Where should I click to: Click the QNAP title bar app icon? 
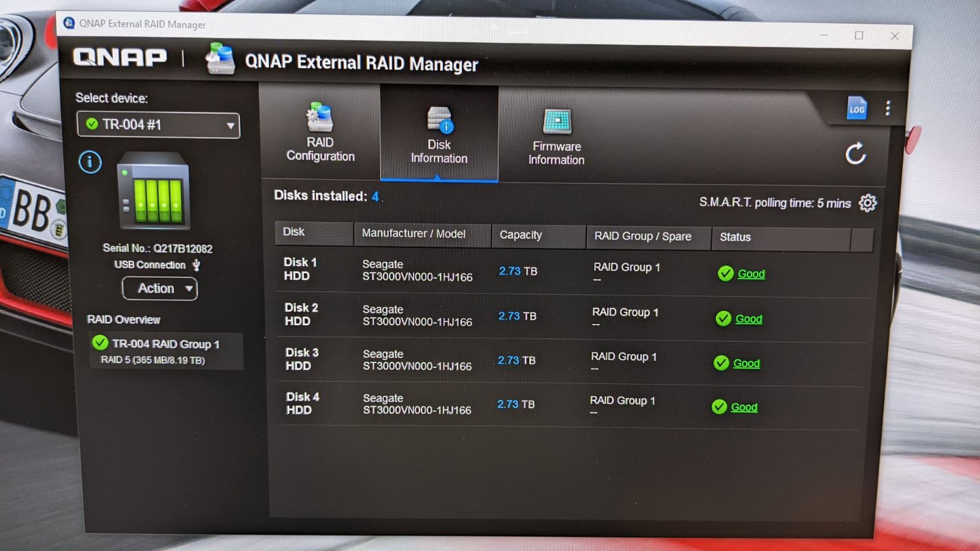click(69, 23)
